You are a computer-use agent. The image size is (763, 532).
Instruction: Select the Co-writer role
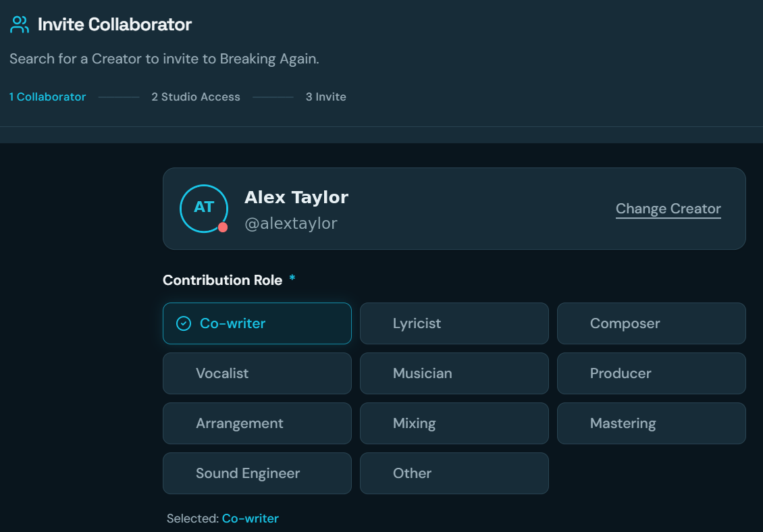point(257,323)
